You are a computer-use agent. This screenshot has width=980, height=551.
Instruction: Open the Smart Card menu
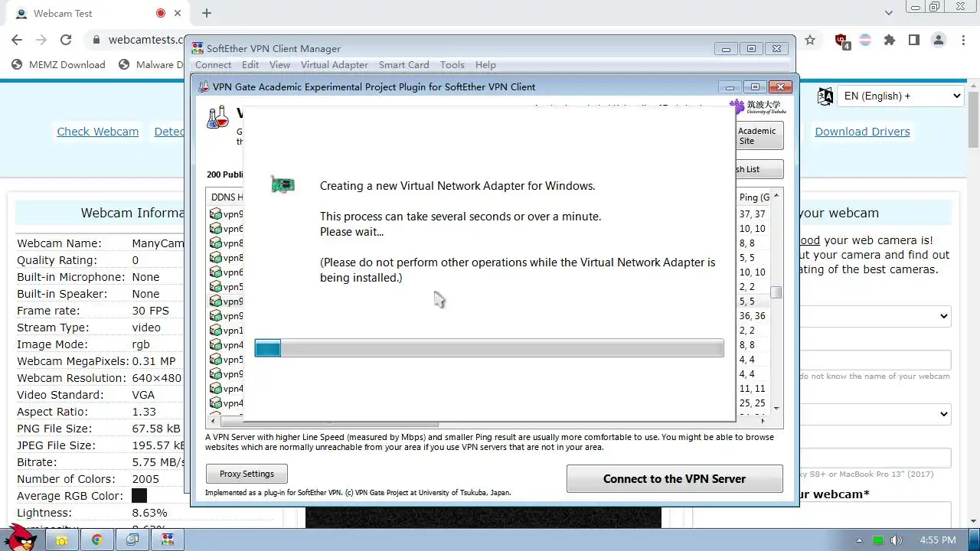point(403,65)
